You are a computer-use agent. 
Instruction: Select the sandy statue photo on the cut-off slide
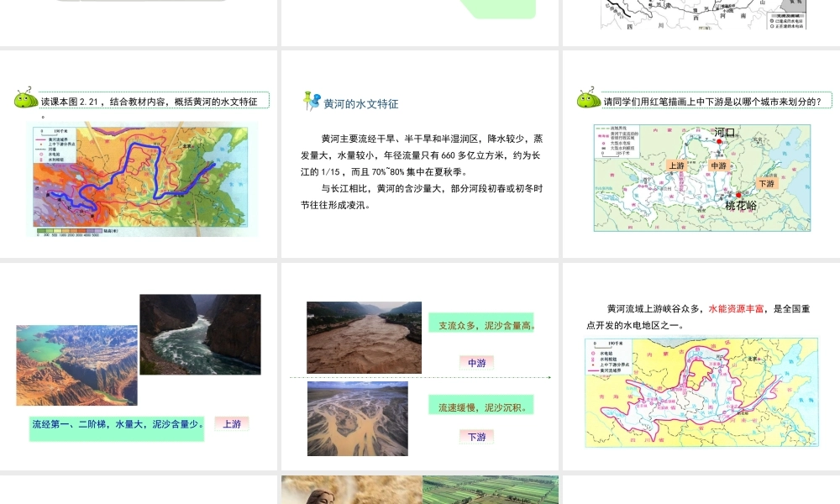pos(351,490)
